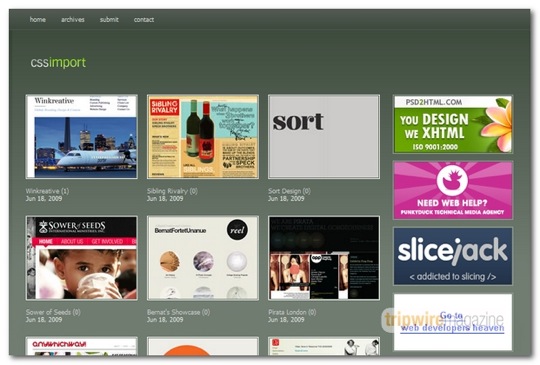The image size is (540, 365).
Task: Open the Sibling Rivalry thumbnail
Action: point(203,137)
